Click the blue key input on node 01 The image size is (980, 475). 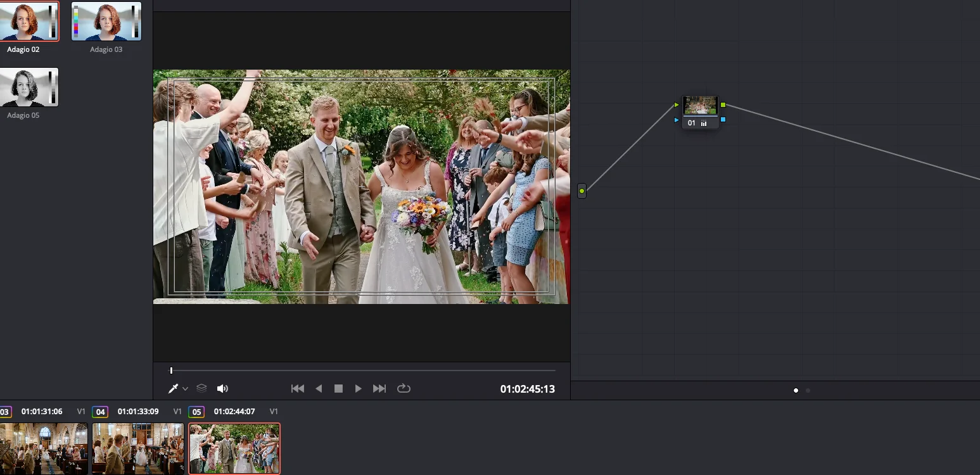[x=677, y=120]
